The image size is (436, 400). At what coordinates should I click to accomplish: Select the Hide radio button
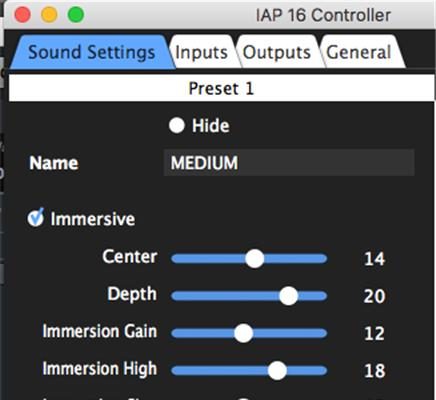click(x=177, y=126)
